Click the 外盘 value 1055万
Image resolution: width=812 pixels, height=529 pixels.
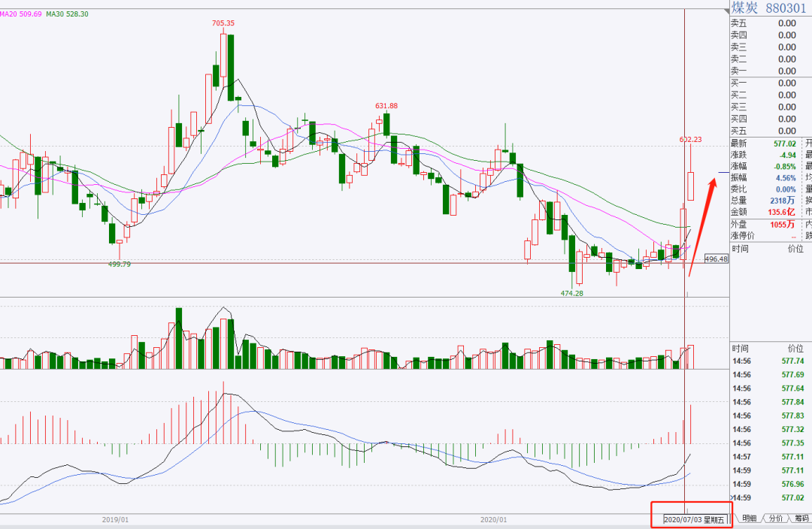coord(783,225)
